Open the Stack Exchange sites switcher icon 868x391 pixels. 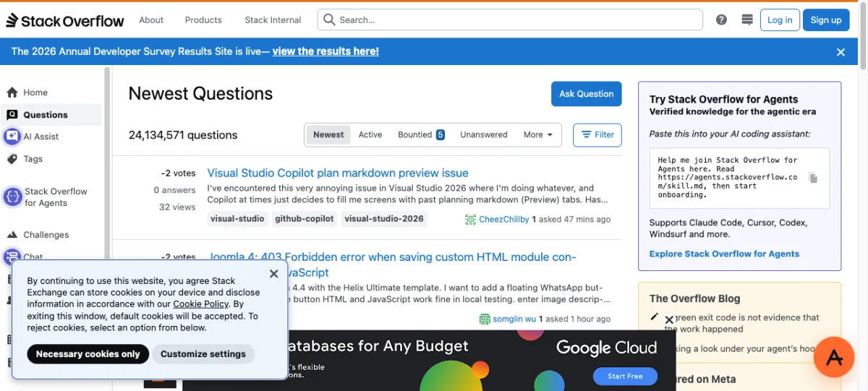(747, 20)
